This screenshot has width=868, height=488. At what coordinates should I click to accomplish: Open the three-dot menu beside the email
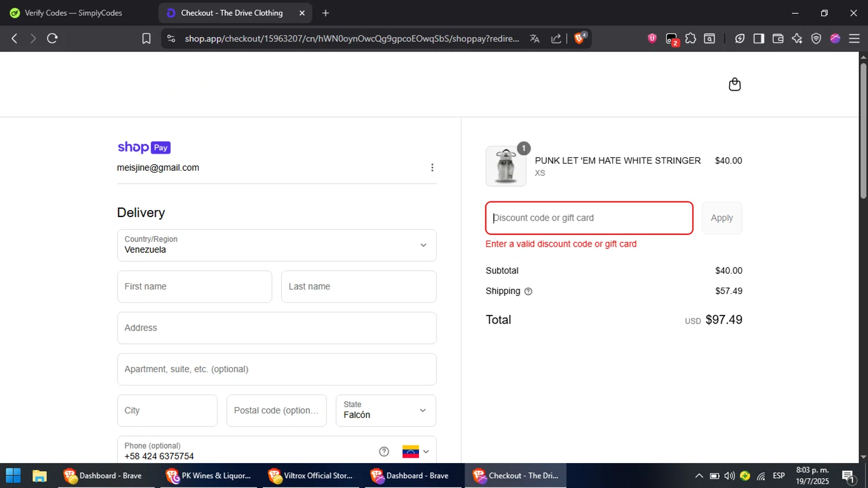point(432,167)
